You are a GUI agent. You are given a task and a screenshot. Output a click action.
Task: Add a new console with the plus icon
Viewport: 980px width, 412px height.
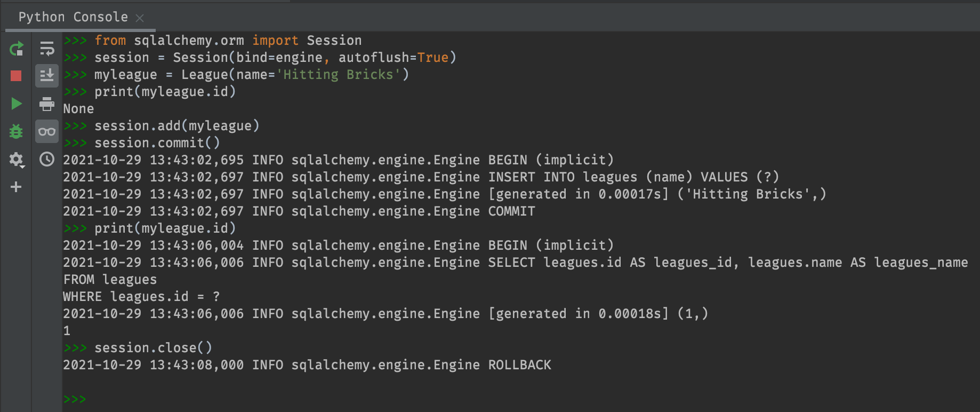click(x=16, y=187)
